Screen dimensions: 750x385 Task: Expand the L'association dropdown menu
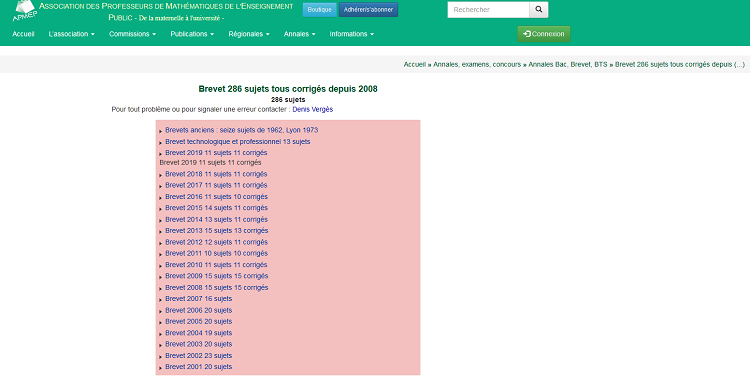point(71,34)
